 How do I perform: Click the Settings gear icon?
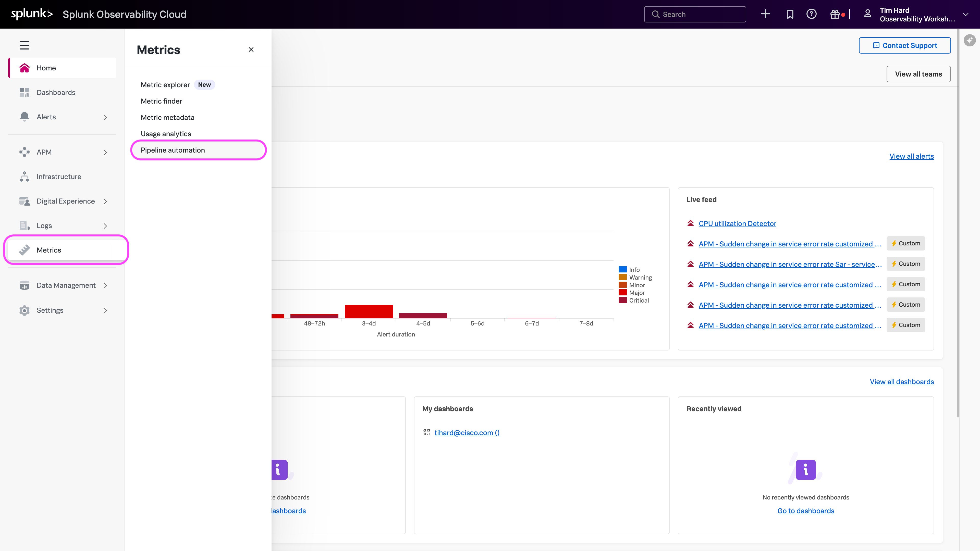click(x=24, y=310)
